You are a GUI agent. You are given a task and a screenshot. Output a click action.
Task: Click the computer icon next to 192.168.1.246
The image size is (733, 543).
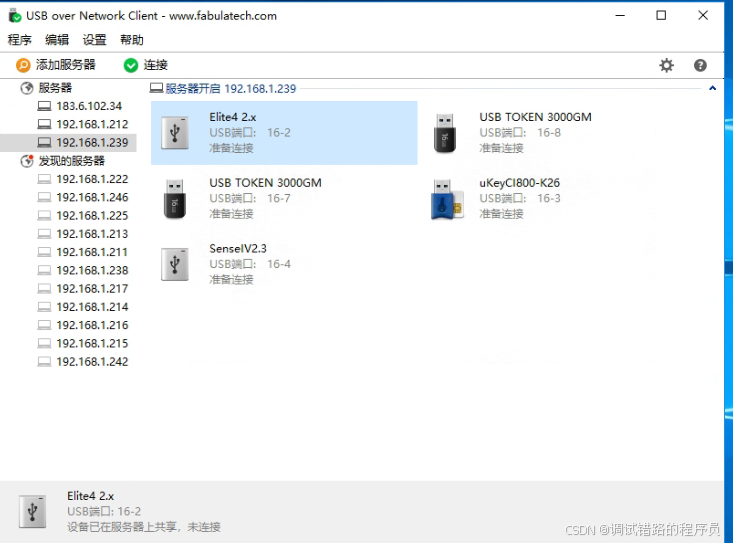(x=44, y=197)
